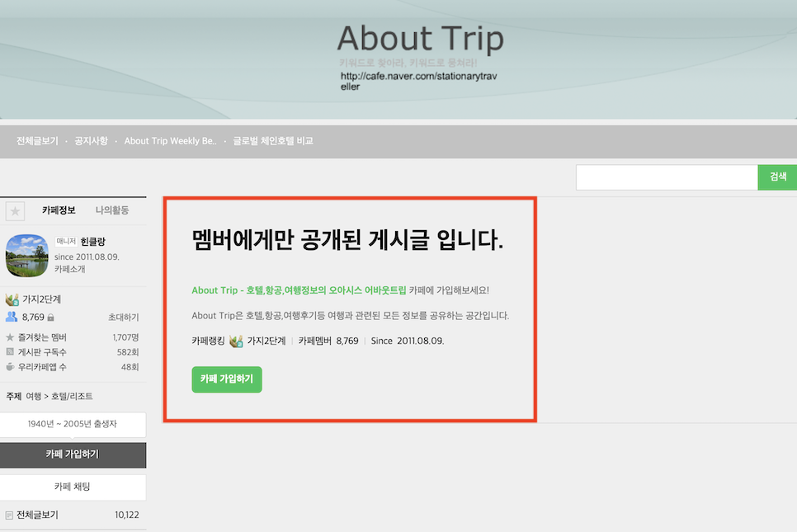Open 글로벌 체인호텔 비교 menu item
797x532 pixels.
273,141
